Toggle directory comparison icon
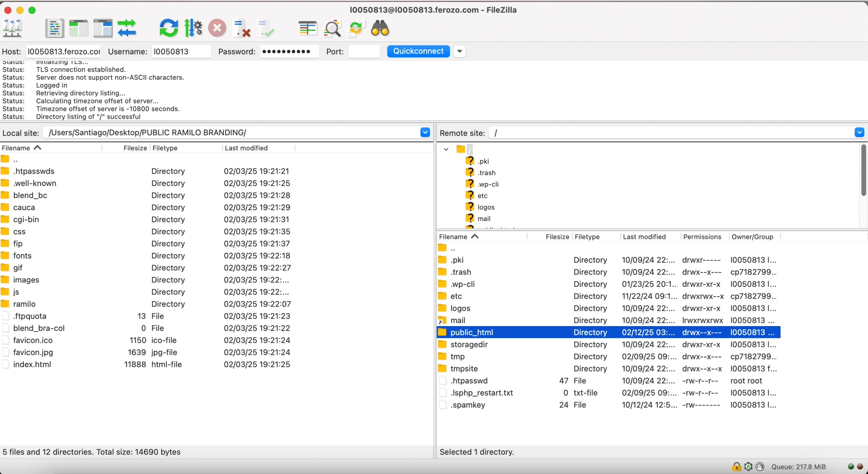The height and width of the screenshot is (474, 868). pyautogui.click(x=332, y=29)
